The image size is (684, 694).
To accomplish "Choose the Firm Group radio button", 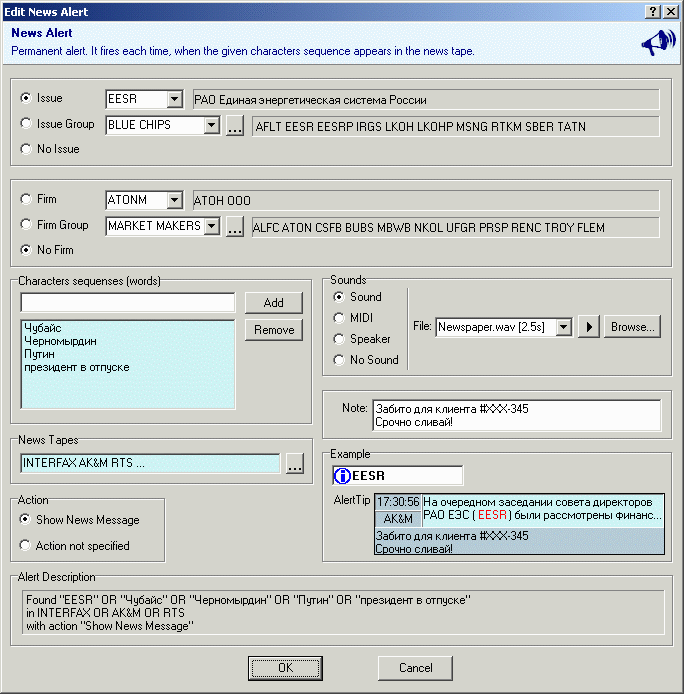I will click(x=26, y=224).
